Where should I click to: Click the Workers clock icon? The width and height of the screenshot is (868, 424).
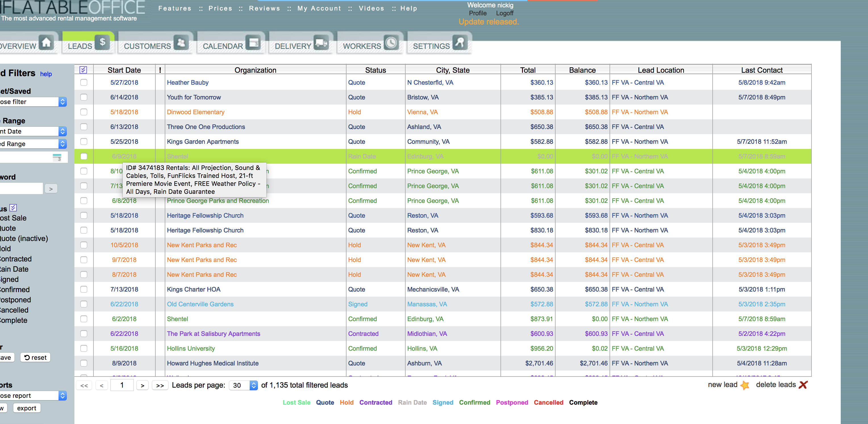[391, 43]
